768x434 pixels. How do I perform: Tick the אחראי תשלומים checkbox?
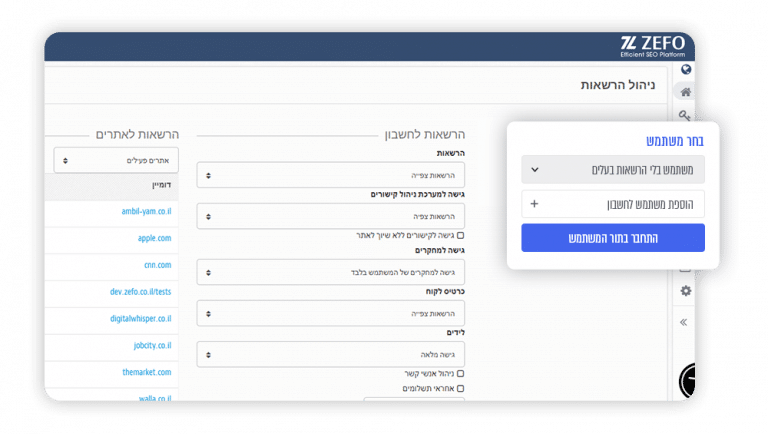click(x=460, y=388)
